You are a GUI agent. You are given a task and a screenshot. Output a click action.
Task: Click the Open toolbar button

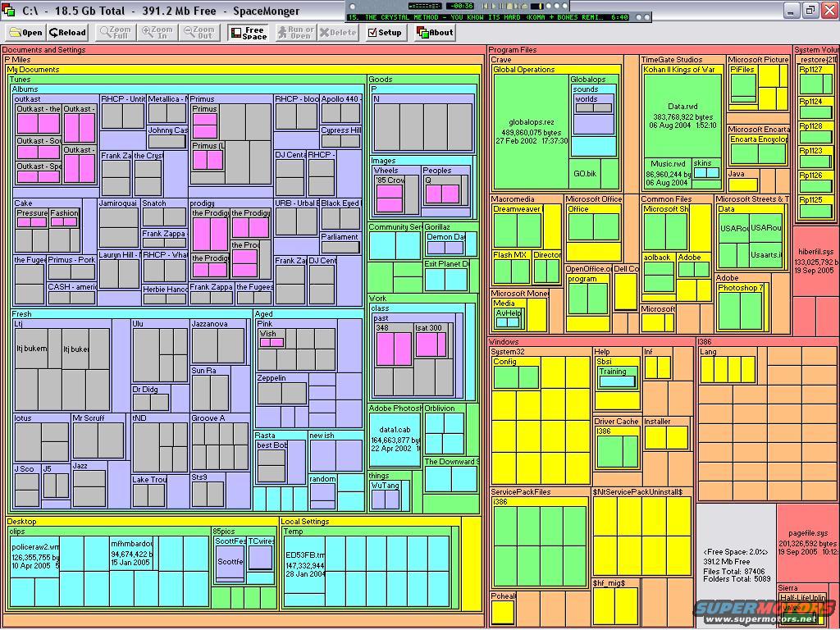pyautogui.click(x=25, y=33)
